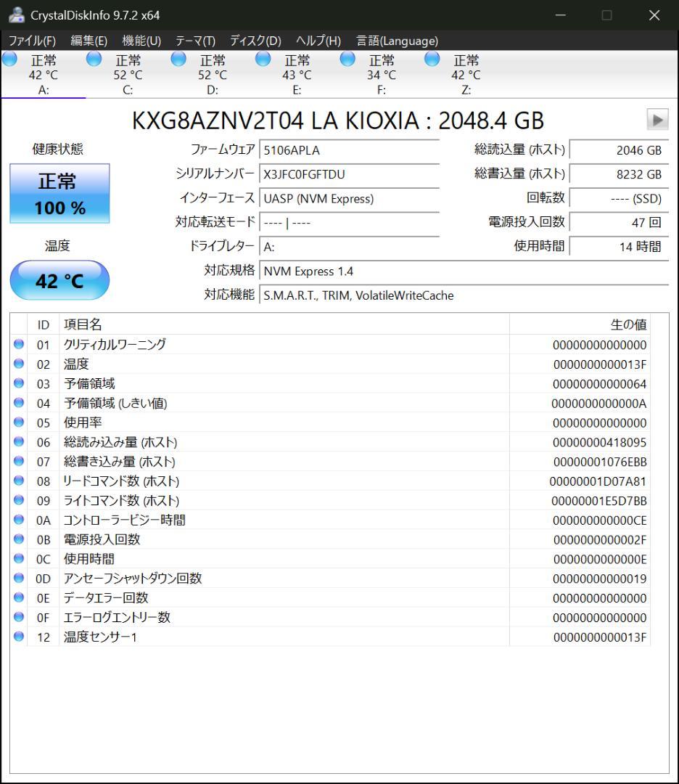
Task: Click status dot of ID 09 ライトコマンド数 row
Action: [x=19, y=500]
